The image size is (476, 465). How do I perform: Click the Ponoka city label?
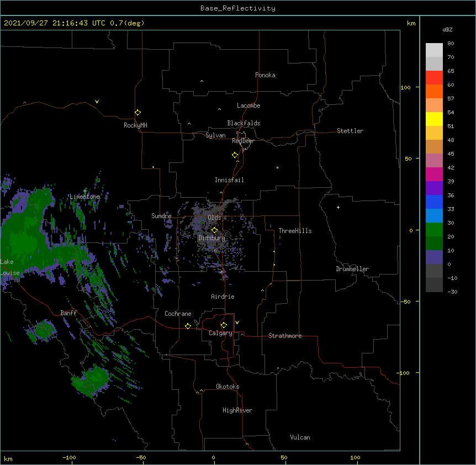coord(265,75)
